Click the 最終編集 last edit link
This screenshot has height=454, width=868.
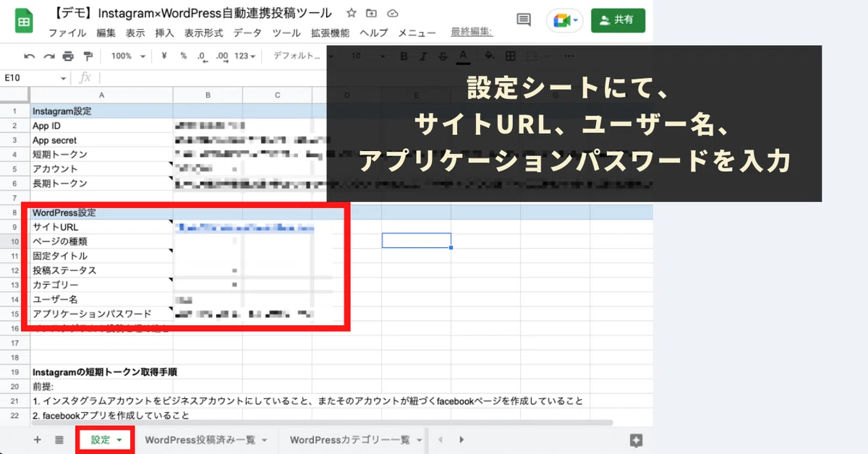point(472,32)
